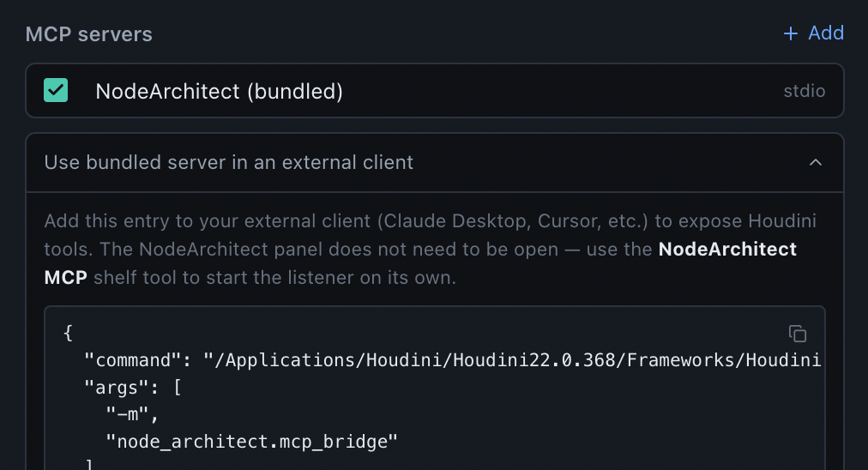Click the opening brace of JSON config

click(68, 333)
